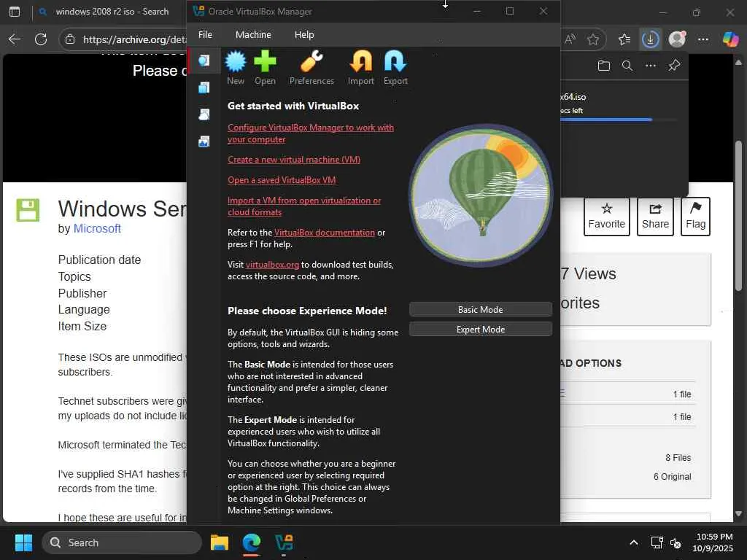Screen dimensions: 747x560
Task: Open the VirtualBox Machine menu
Action: point(253,35)
